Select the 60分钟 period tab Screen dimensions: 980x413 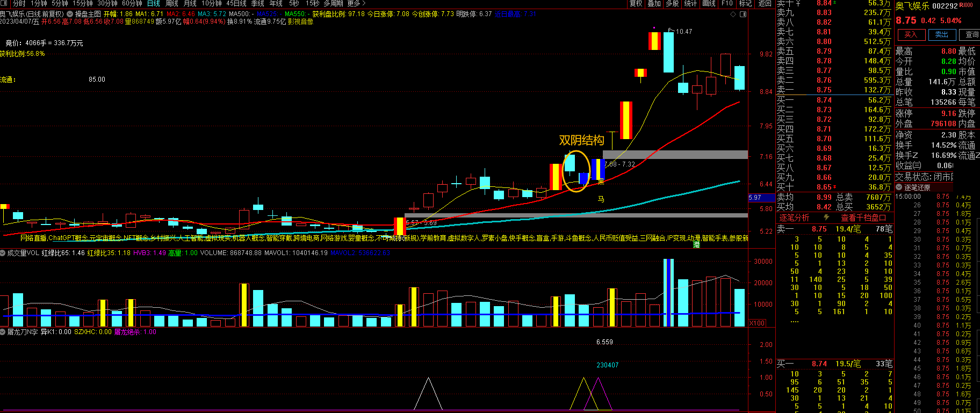pyautogui.click(x=132, y=4)
